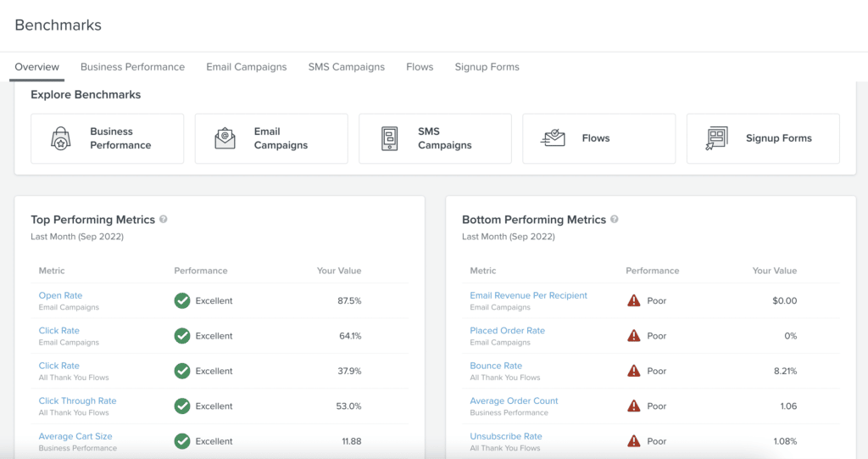This screenshot has width=868, height=459.
Task: Open the Email Campaigns benchmark card
Action: coord(271,138)
